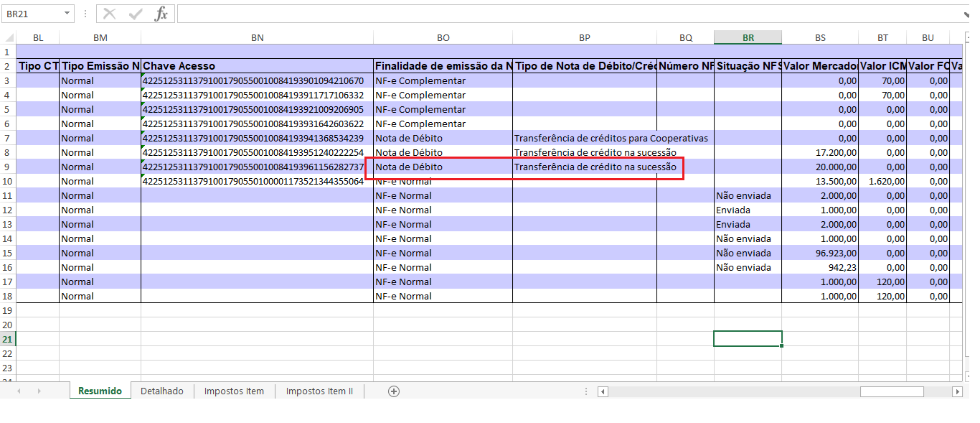Select column header BU
Screen dimensions: 980x423
point(928,37)
